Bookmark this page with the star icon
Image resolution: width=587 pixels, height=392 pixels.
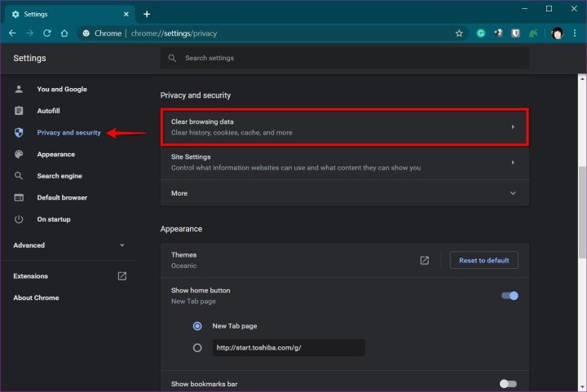(459, 33)
